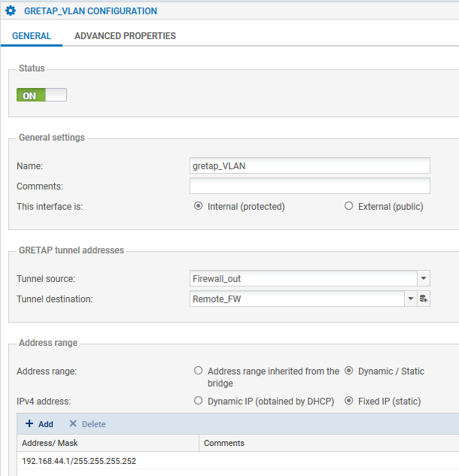Select Internal (protected) interface option
This screenshot has width=459, height=476.
(199, 207)
